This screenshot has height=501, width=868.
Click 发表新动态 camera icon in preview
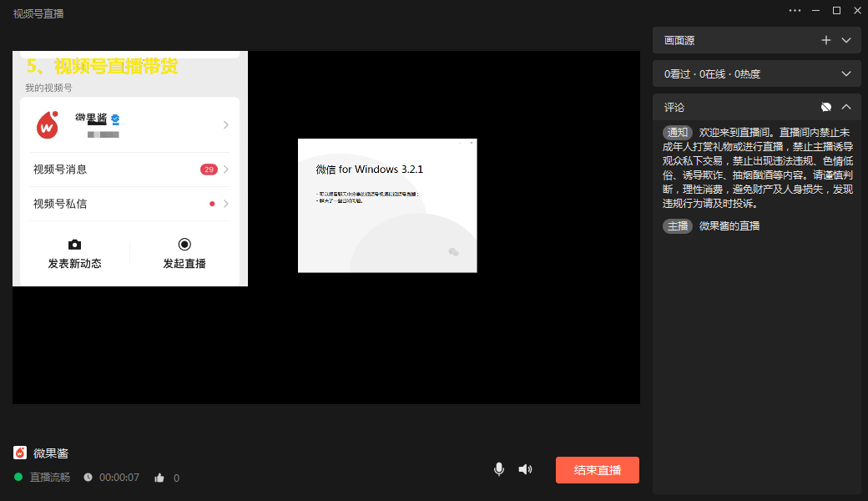point(75,245)
